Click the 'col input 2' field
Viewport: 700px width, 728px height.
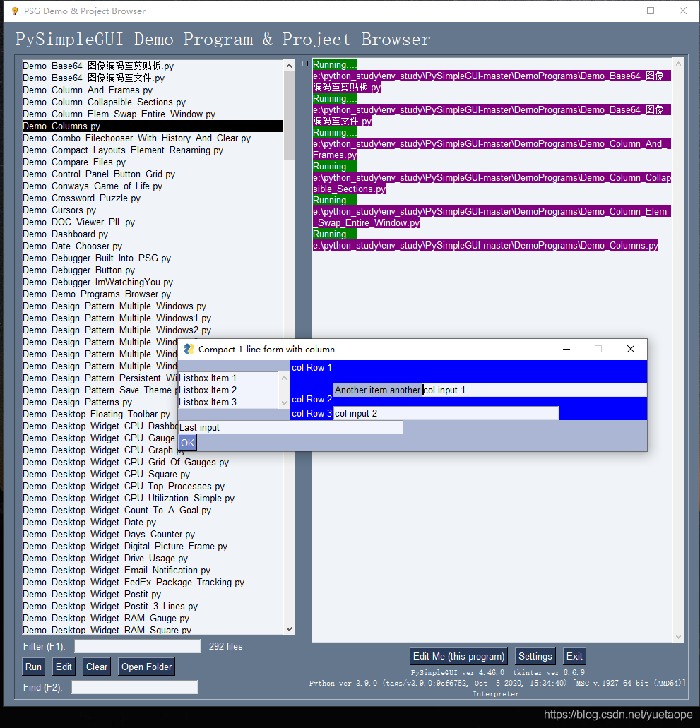[446, 413]
